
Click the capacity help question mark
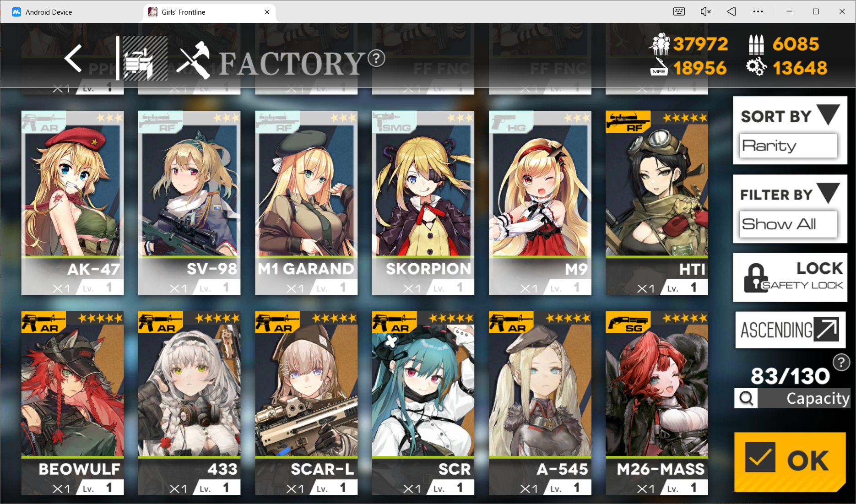click(x=841, y=362)
